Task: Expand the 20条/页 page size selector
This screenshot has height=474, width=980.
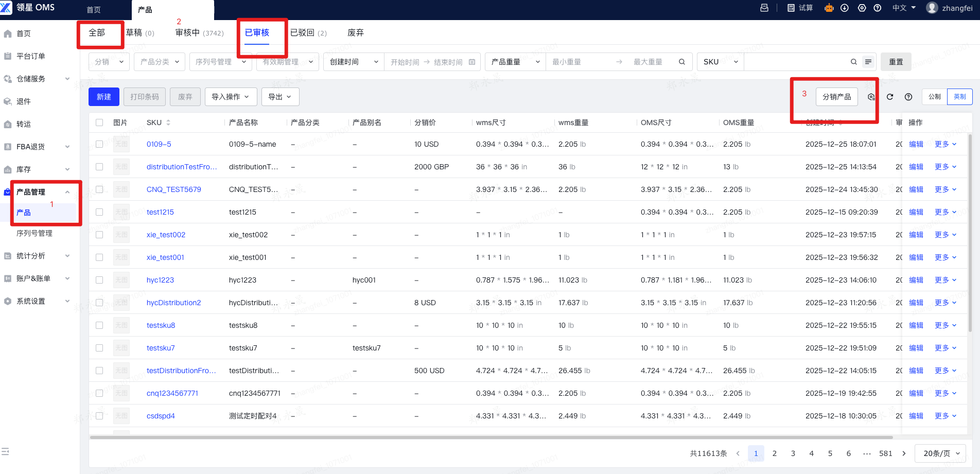Action: click(941, 453)
